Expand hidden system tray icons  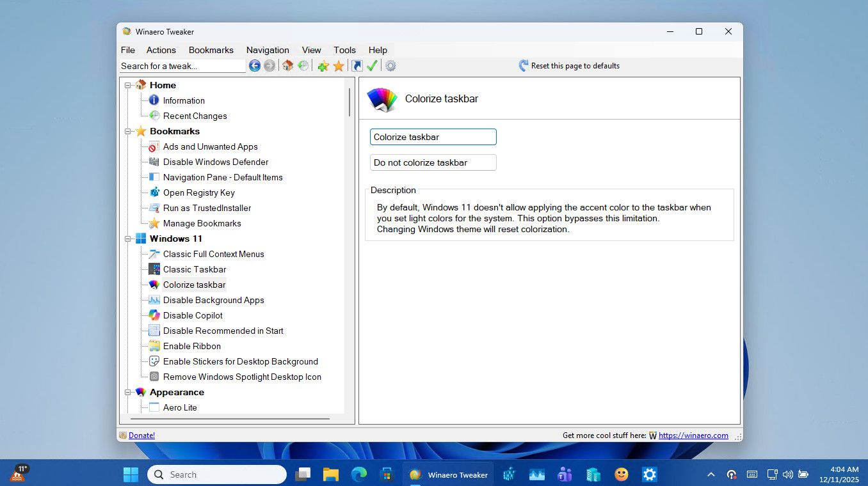(x=711, y=474)
